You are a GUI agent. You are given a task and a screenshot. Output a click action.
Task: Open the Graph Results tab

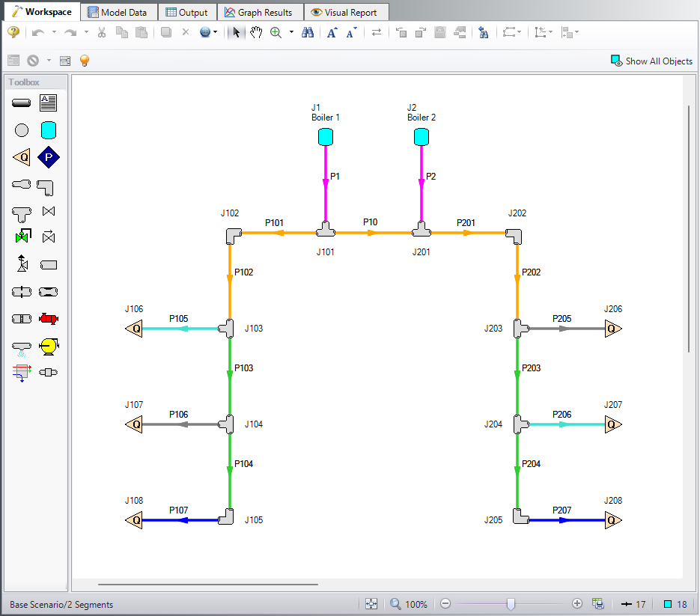[x=259, y=11]
